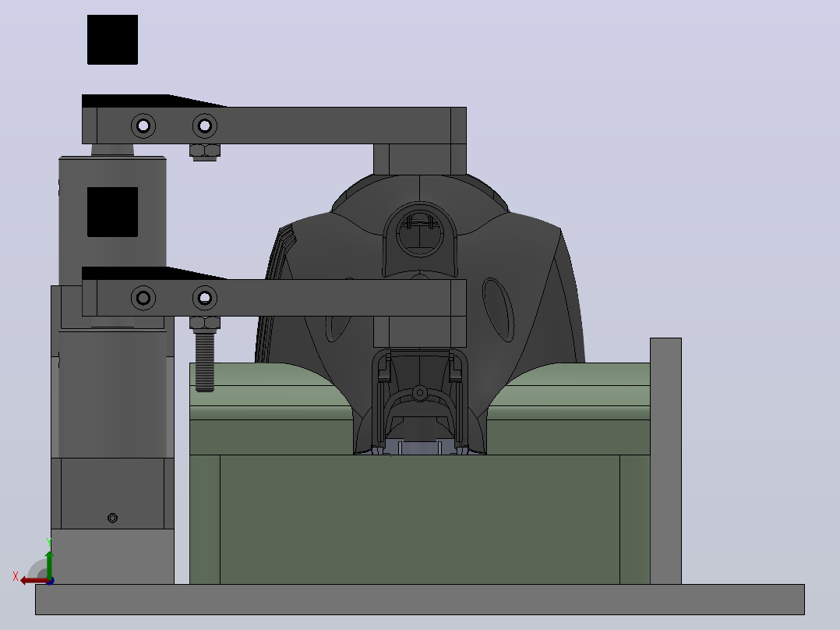Select the hex nut under the upper arm
The image size is (840, 630).
(205, 152)
